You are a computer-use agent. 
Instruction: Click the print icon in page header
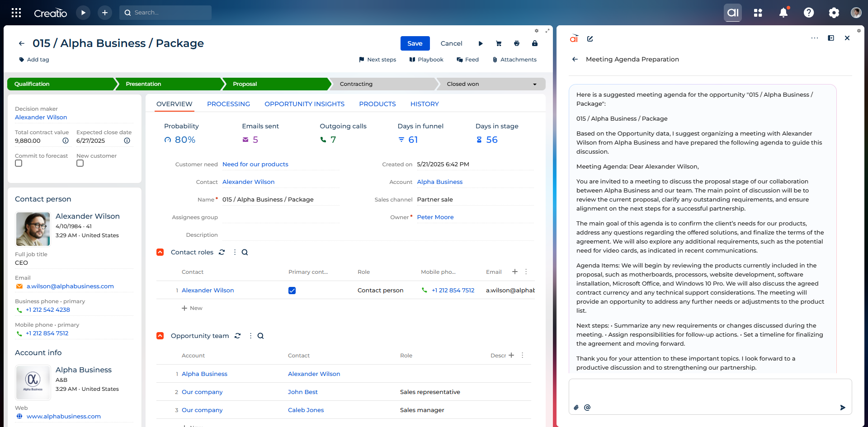[x=517, y=43]
